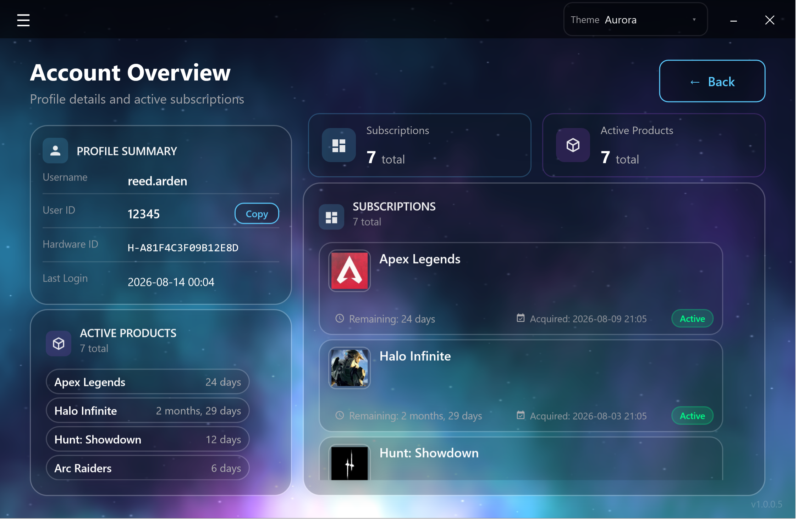Open the Theme Aurora dropdown
The width and height of the screenshot is (809, 532).
click(x=635, y=20)
